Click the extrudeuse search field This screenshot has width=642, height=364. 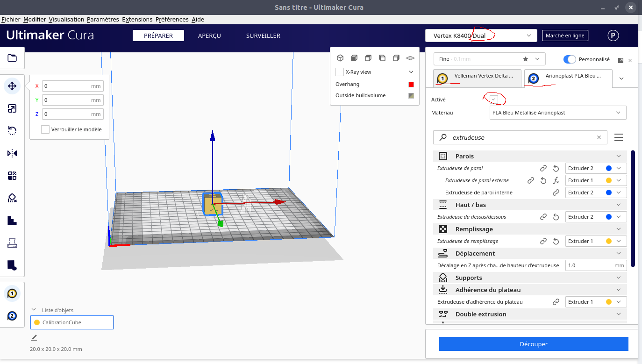(x=521, y=137)
